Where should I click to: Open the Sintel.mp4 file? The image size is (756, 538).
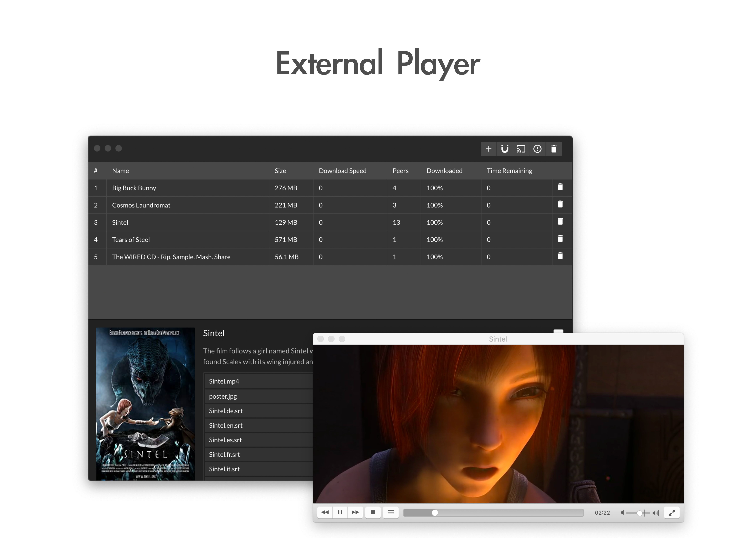pos(224,381)
